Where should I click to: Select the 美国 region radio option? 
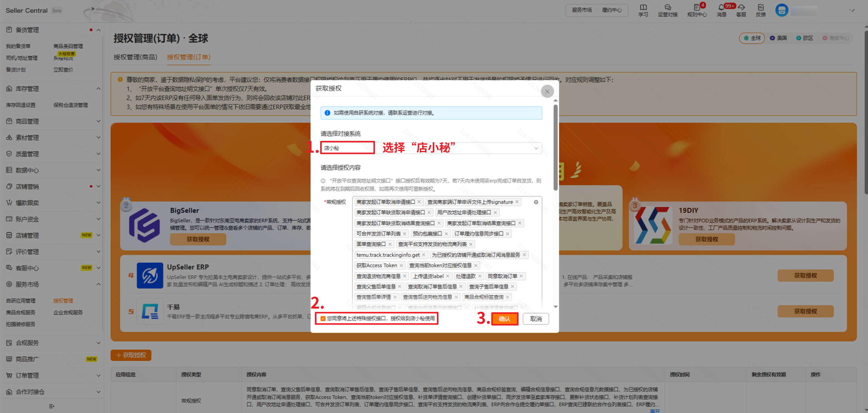click(x=778, y=38)
